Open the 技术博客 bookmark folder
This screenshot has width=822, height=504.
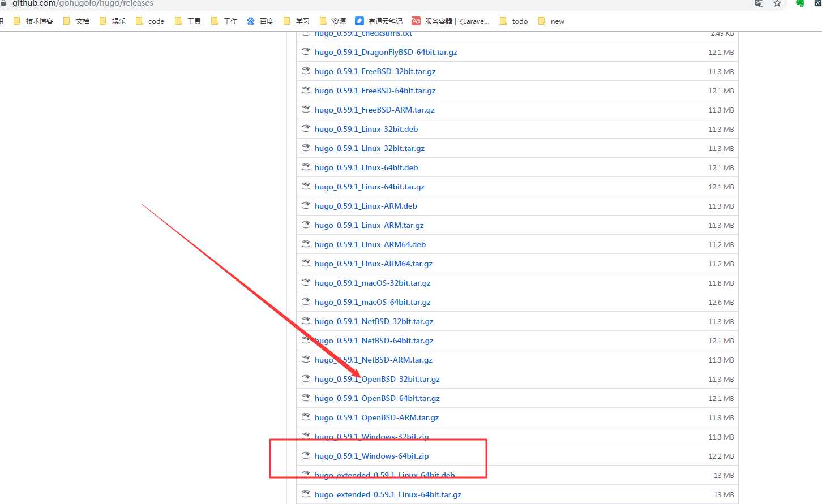(x=33, y=21)
